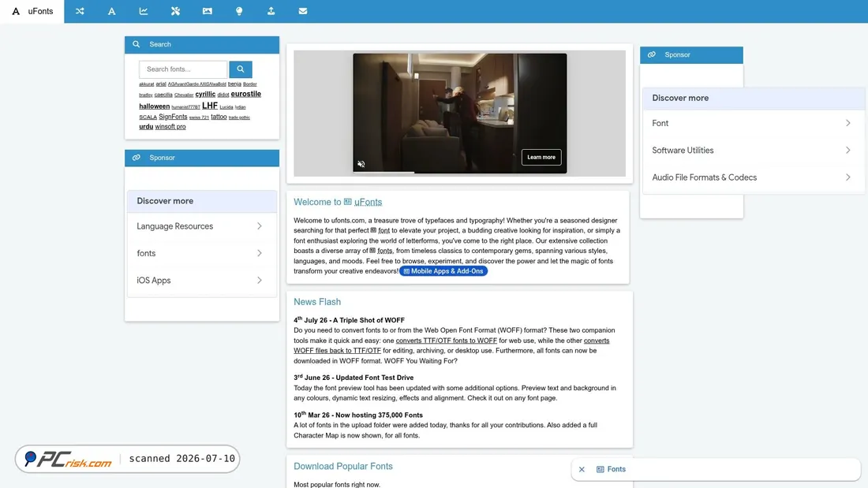Open the chart statistics navbar icon
The image size is (868, 488).
[144, 11]
